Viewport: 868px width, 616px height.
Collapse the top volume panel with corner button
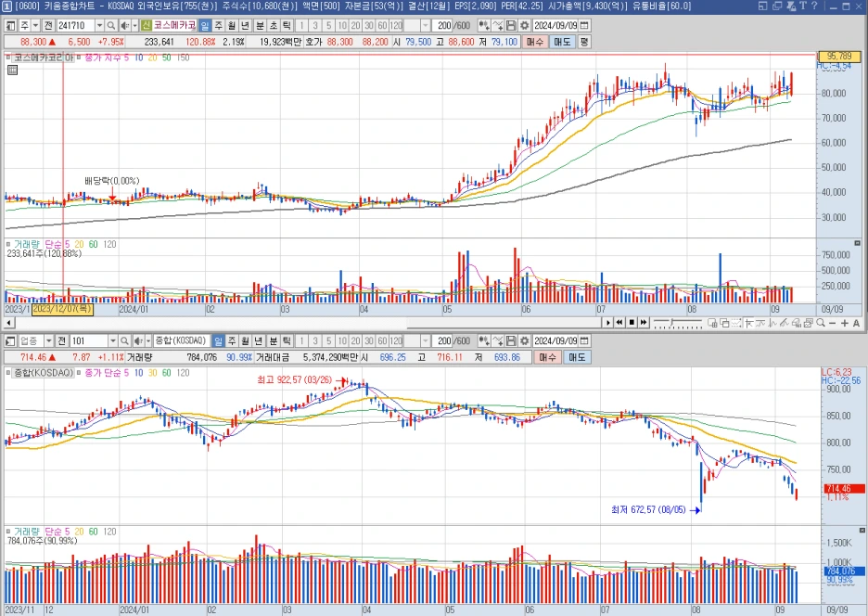(858, 243)
